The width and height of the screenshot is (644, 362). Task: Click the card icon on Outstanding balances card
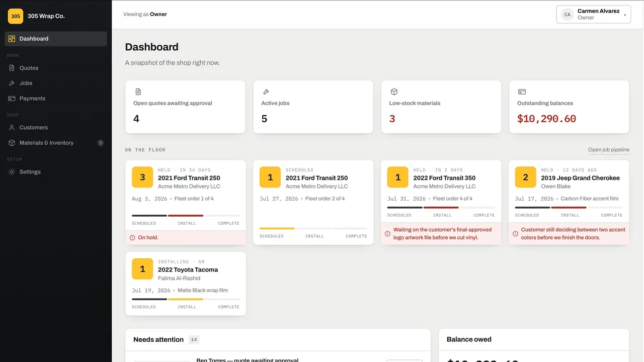click(x=522, y=92)
